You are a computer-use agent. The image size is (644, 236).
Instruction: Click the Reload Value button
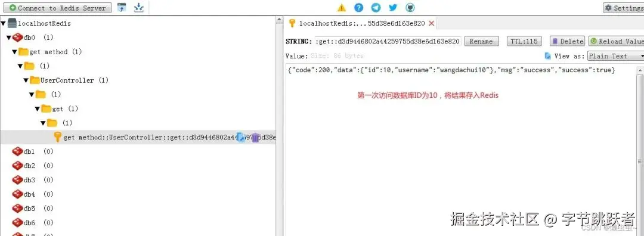[x=616, y=42]
